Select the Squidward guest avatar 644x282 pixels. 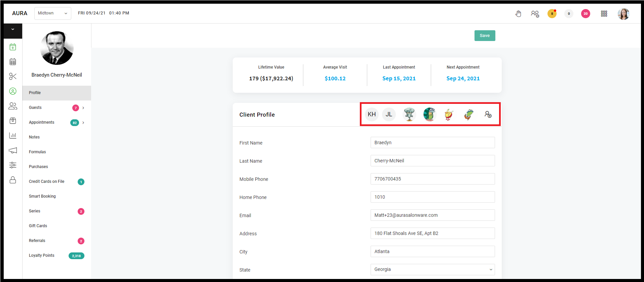pos(409,114)
